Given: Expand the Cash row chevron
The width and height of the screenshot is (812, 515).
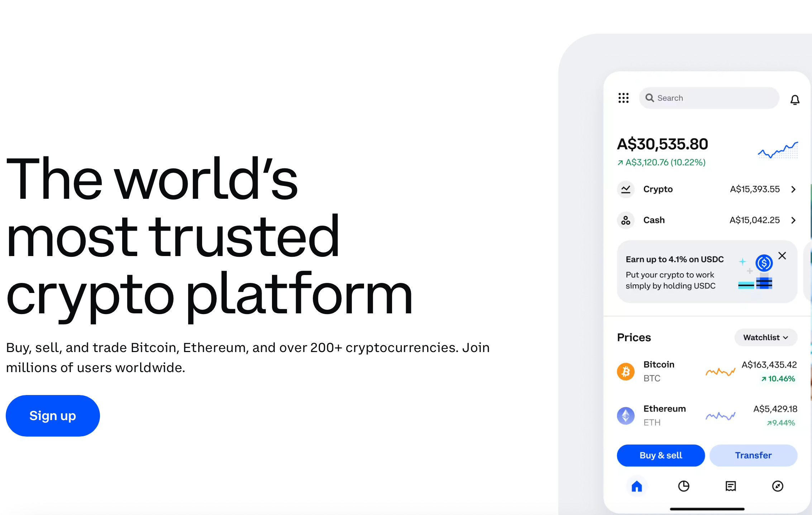Looking at the screenshot, I should (793, 220).
